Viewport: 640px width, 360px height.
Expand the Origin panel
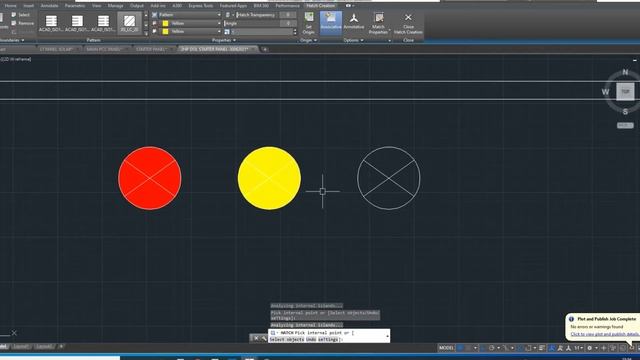tap(309, 40)
